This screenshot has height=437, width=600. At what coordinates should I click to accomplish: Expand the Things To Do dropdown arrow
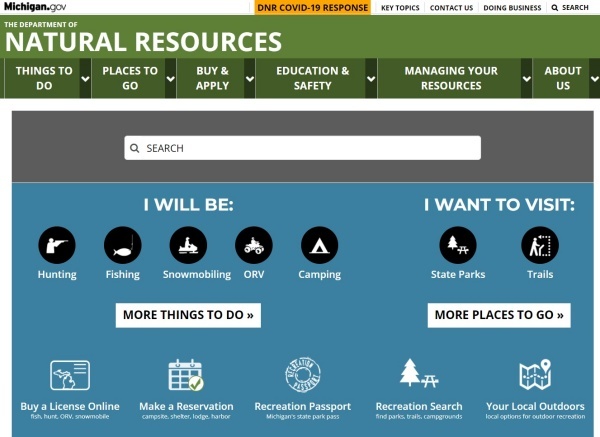(85, 79)
